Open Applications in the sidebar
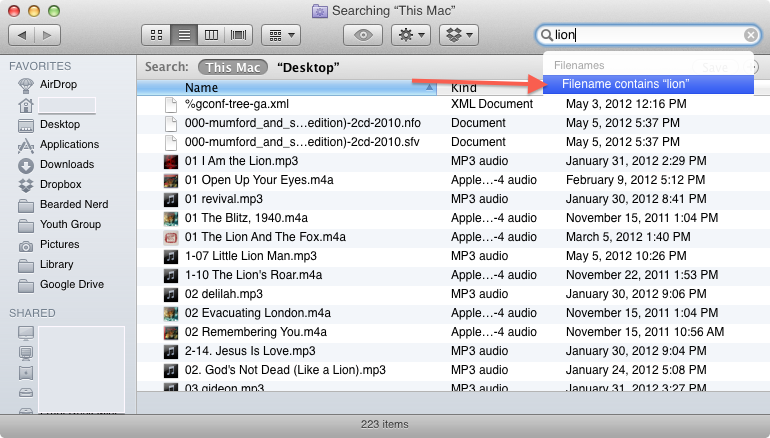Viewport: 770px width, 438px height. click(69, 144)
